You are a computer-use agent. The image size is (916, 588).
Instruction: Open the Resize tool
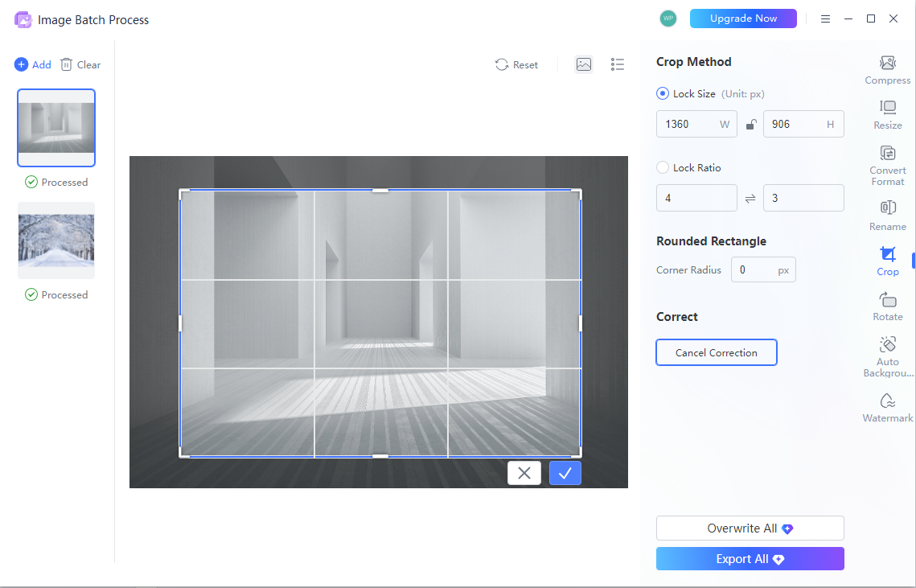click(887, 115)
